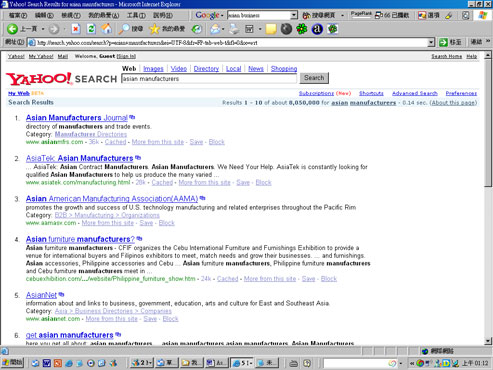Click the Go button beside address bar
Image resolution: width=493 pixels, height=370 pixels.
coord(450,42)
